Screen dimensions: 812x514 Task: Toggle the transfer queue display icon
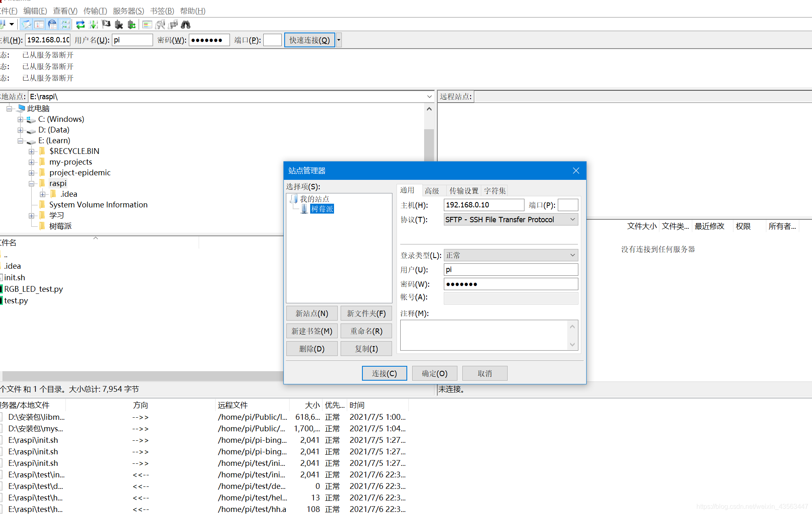(65, 25)
